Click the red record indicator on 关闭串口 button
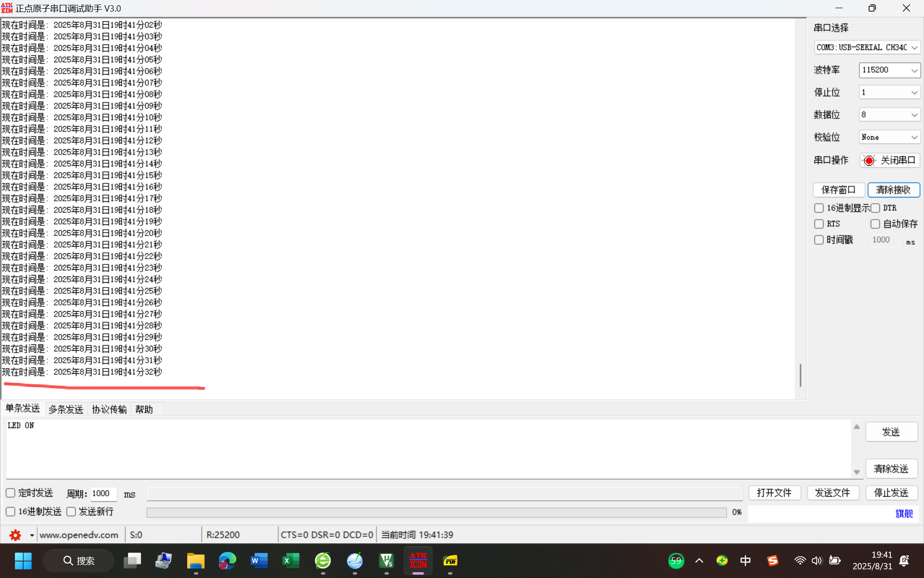 (x=869, y=160)
